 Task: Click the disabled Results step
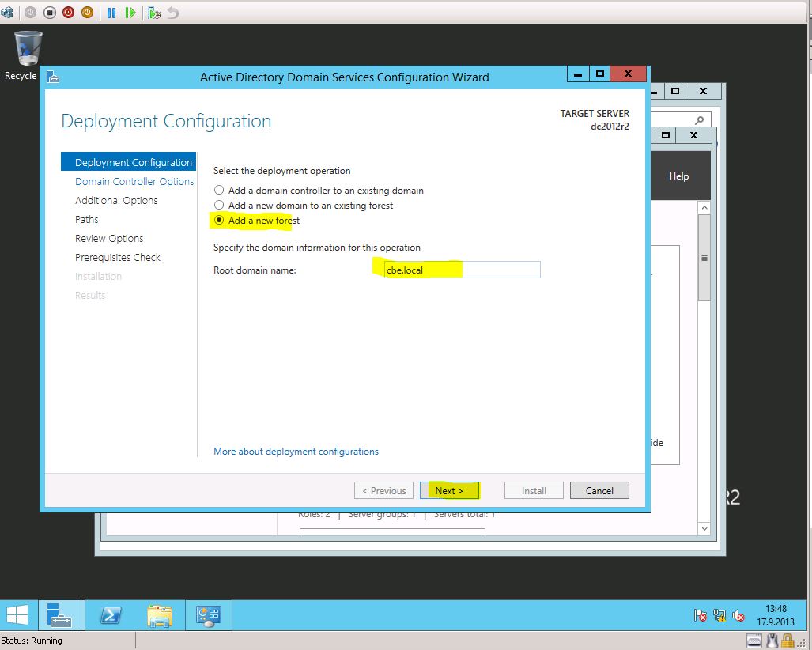pyautogui.click(x=90, y=295)
